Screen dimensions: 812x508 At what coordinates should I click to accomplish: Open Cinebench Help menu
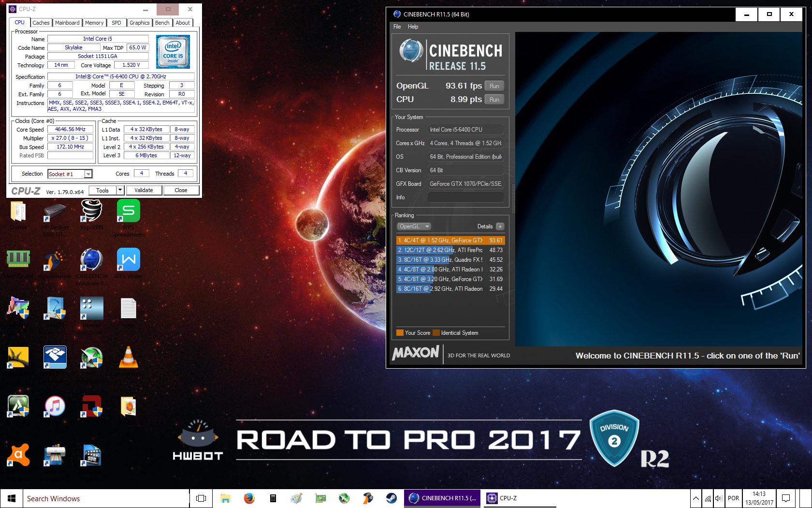click(413, 27)
